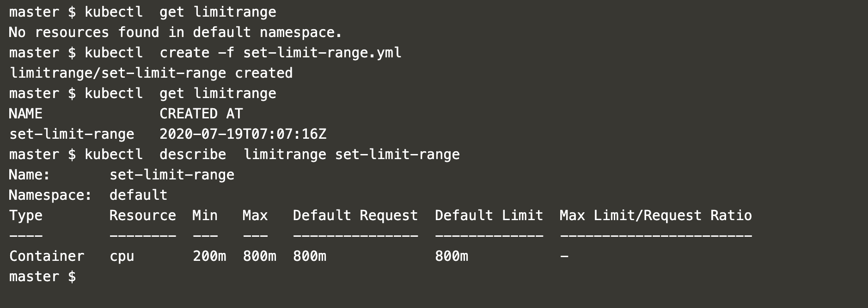This screenshot has width=868, height=308.
Task: Click the timestamp '2020-07-19T07:07:16Z'
Action: (x=243, y=134)
